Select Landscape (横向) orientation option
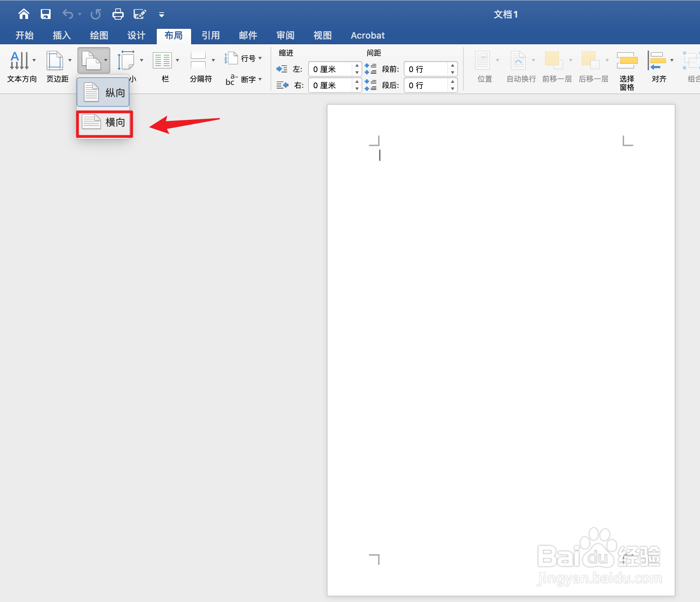The width and height of the screenshot is (700, 602). [105, 122]
